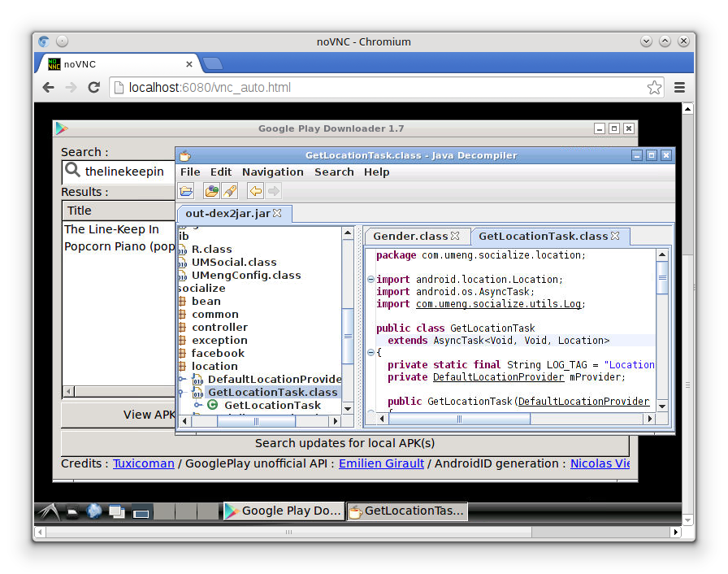Click the Title column header in Results
728x574 pixels.
(119, 211)
